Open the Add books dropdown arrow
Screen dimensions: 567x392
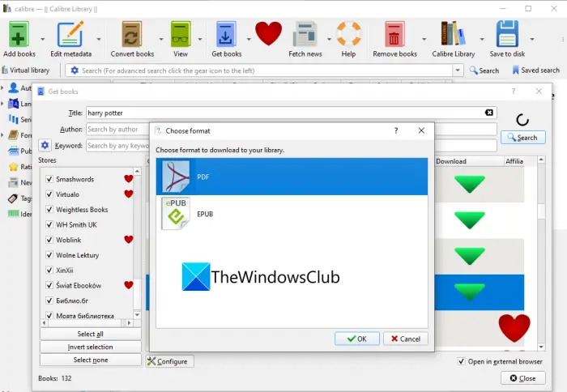[x=42, y=39]
